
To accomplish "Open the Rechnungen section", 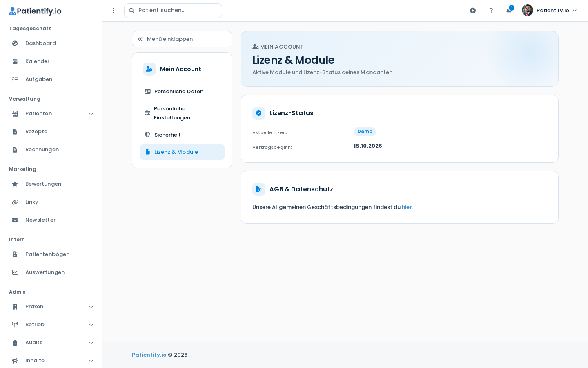I will pyautogui.click(x=51, y=150).
